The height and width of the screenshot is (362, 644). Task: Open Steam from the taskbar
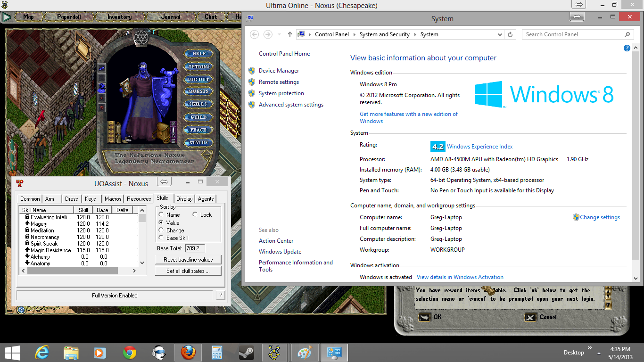point(246,353)
